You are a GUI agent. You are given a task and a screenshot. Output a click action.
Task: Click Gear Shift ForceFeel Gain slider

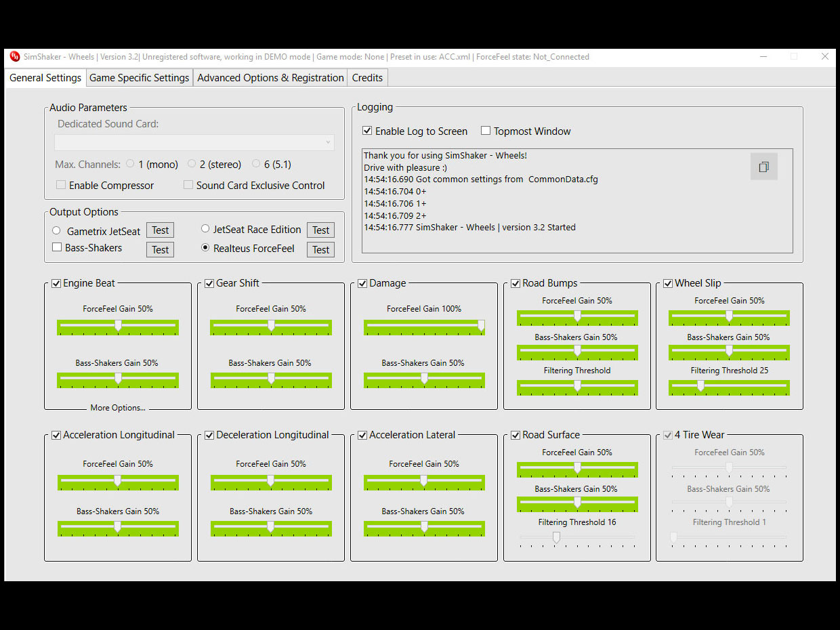(271, 327)
